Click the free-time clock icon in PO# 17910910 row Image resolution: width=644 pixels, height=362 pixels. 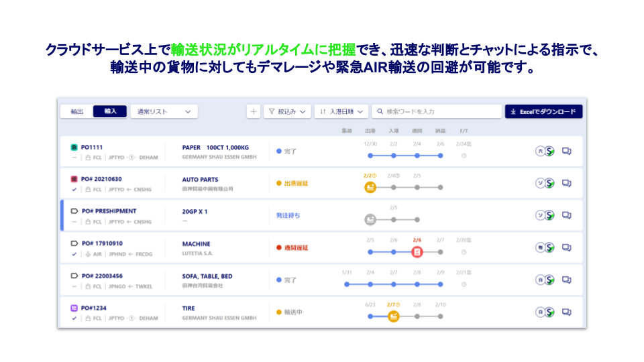coord(464,252)
